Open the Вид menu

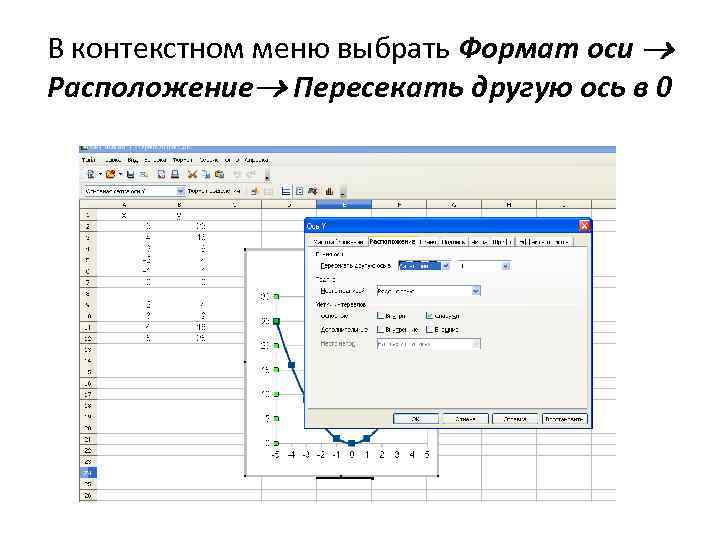coord(133,160)
